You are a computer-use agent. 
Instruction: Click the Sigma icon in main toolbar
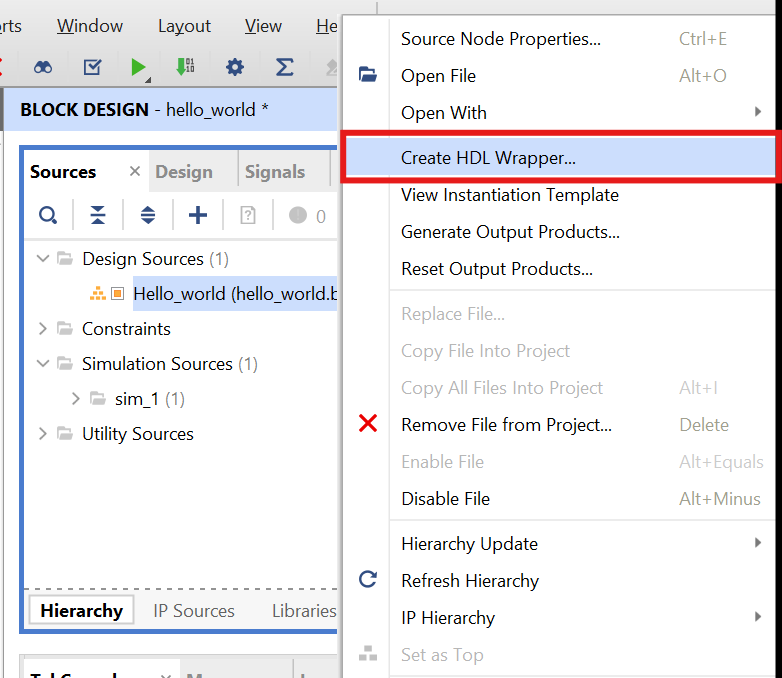284,67
